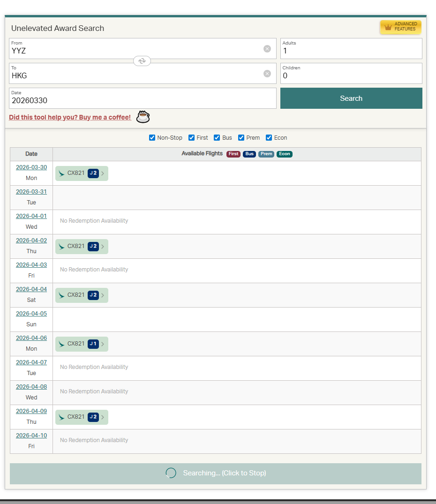Toggle the First class checkbox

pos(191,138)
